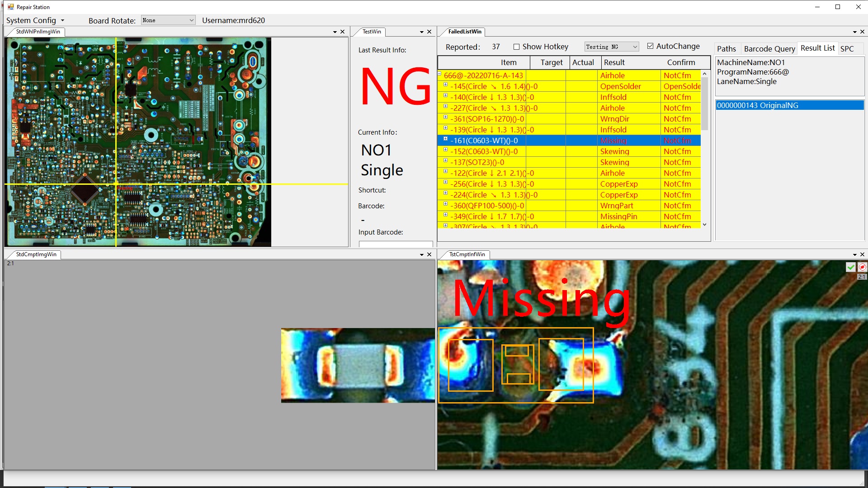
Task: Open the TestWin panel options arrow
Action: pyautogui.click(x=421, y=32)
